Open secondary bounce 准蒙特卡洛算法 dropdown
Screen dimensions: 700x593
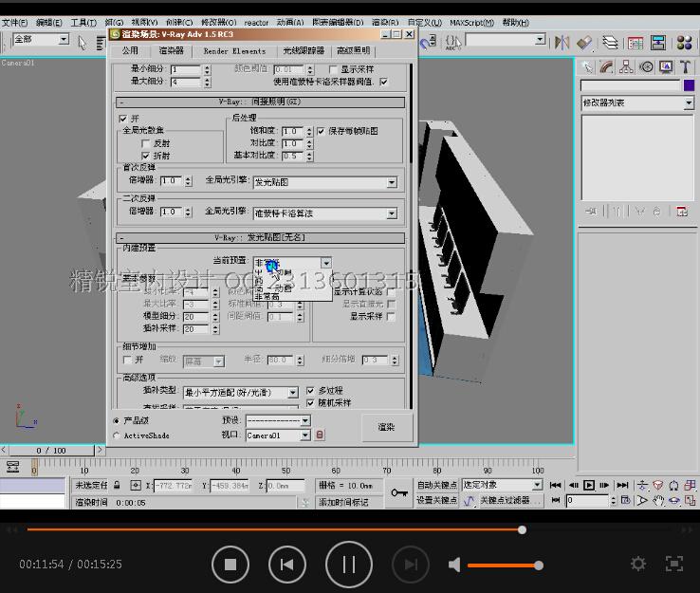(325, 213)
